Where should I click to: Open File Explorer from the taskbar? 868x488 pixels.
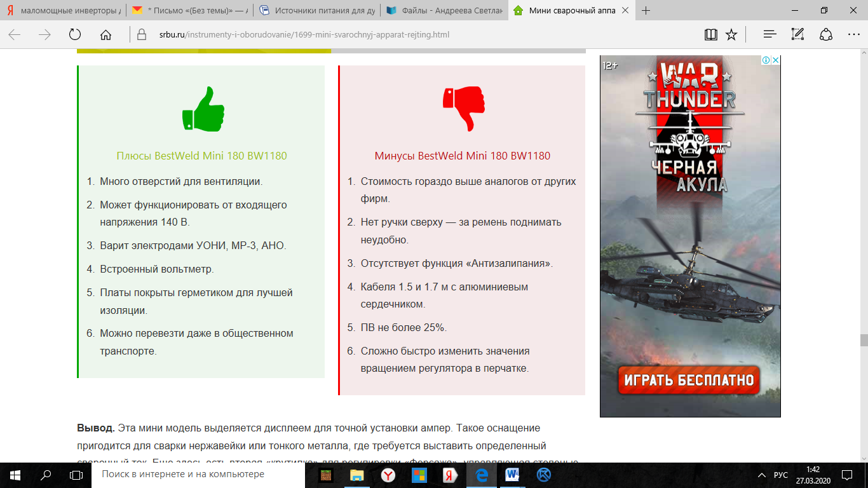coord(357,475)
